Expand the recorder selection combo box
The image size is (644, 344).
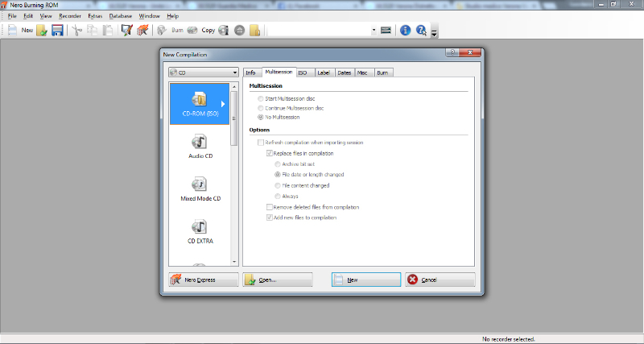click(374, 31)
